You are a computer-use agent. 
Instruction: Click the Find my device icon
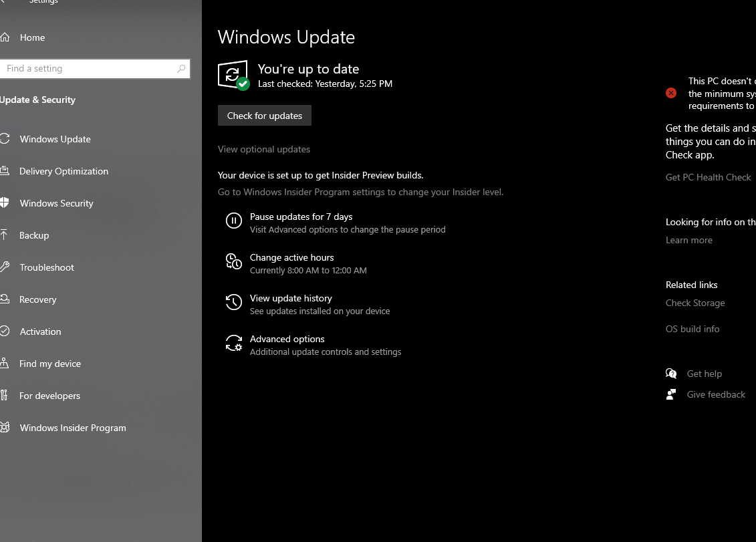pyautogui.click(x=4, y=363)
